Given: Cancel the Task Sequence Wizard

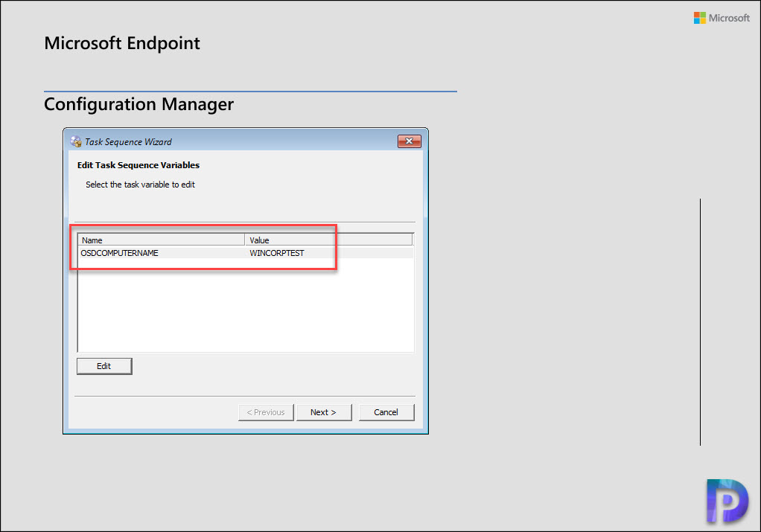Looking at the screenshot, I should [x=386, y=412].
